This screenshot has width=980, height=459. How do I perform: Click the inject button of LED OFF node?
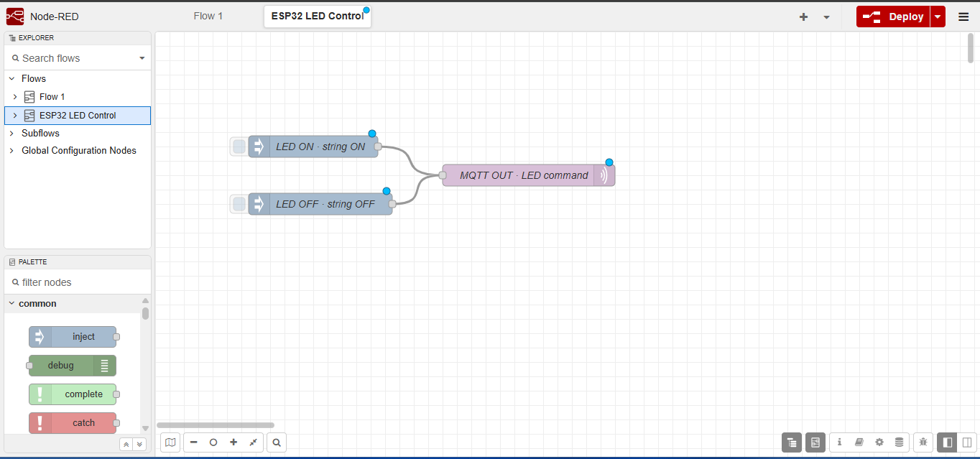coord(239,204)
